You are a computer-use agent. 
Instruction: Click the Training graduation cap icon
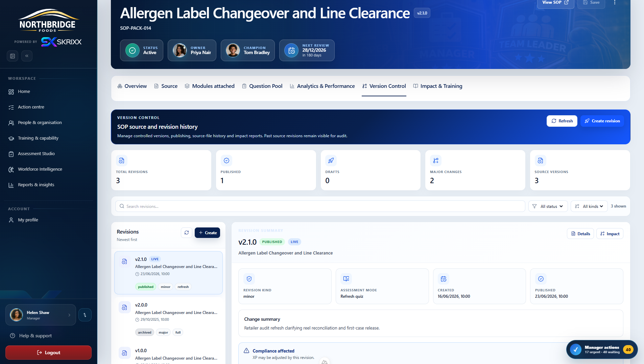pos(11,139)
